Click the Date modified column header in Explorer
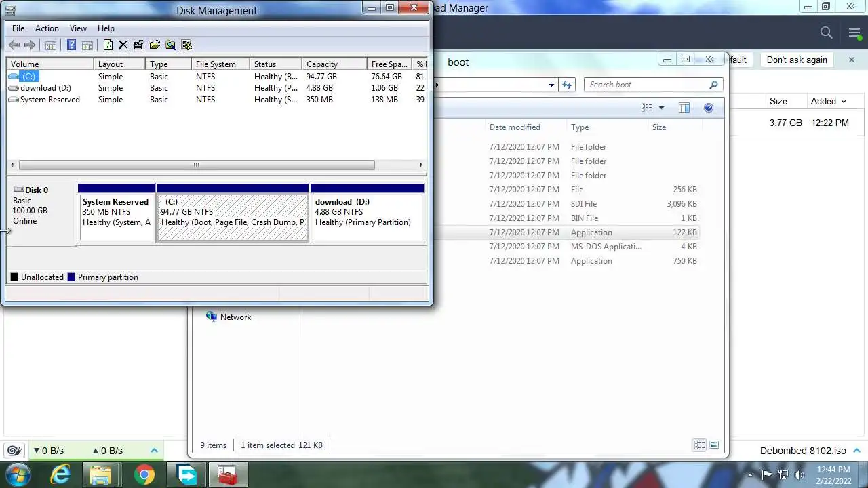 [x=526, y=127]
